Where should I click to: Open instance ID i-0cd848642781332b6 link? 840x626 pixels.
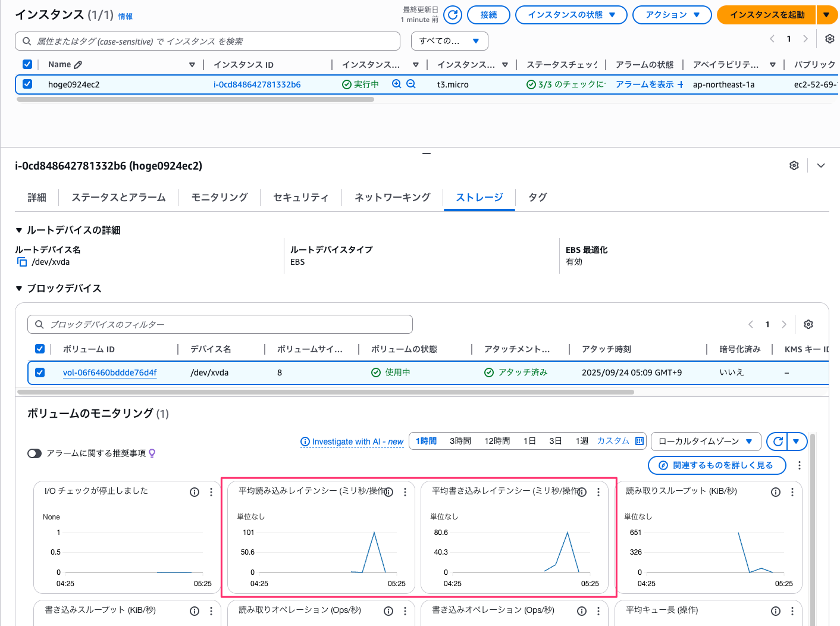pos(257,84)
